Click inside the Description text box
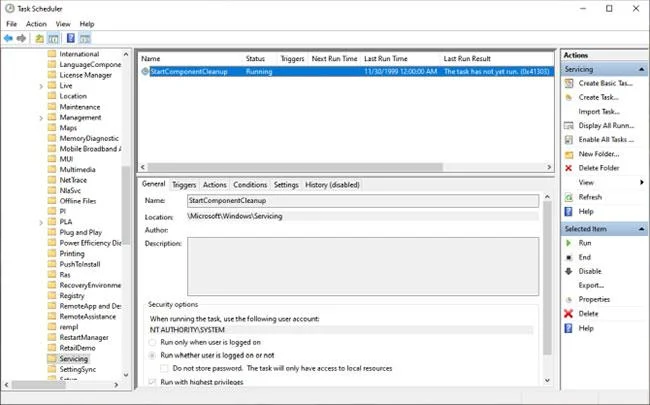This screenshot has width=650, height=405. point(363,266)
